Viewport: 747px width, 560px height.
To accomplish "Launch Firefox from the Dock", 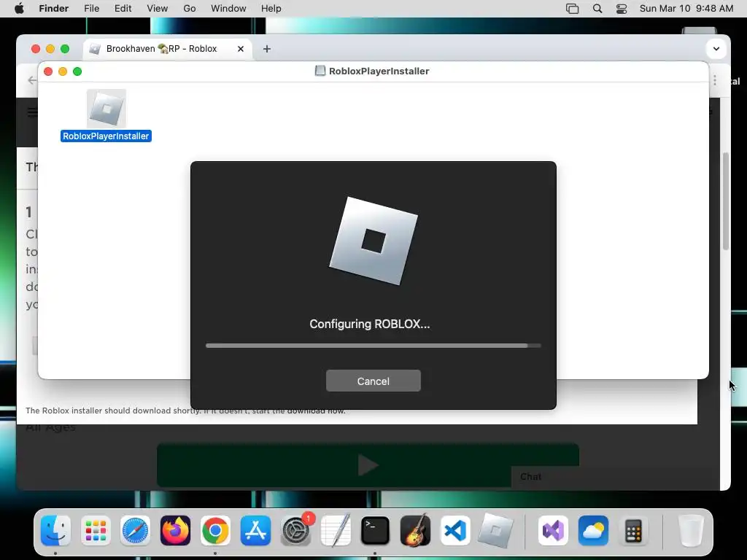I will click(x=175, y=530).
